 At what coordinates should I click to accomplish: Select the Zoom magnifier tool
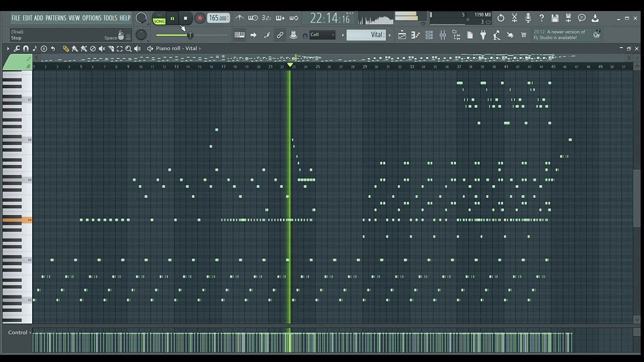click(x=128, y=48)
